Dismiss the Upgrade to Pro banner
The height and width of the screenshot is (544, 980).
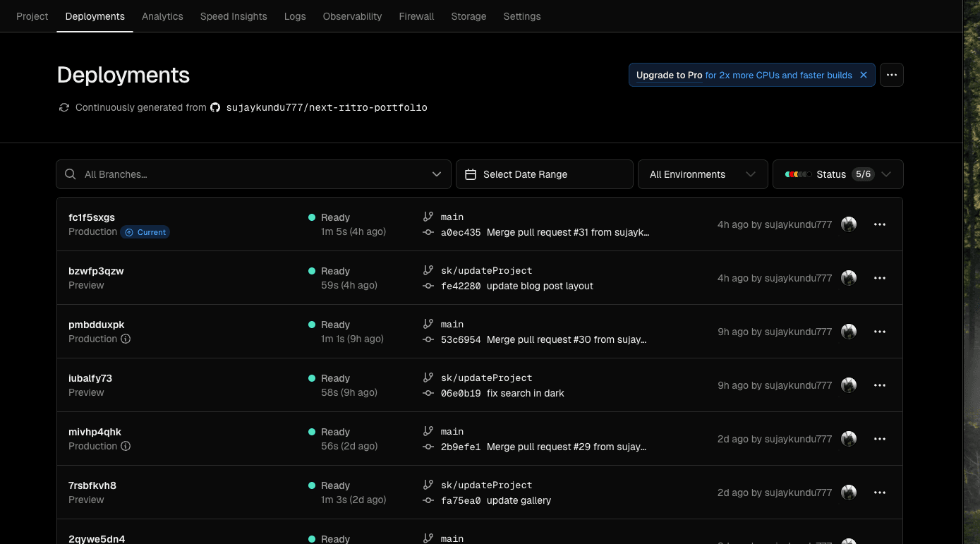(x=864, y=74)
